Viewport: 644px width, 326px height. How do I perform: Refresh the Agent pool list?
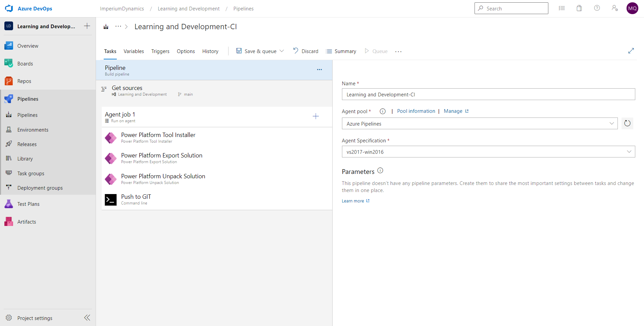(627, 123)
